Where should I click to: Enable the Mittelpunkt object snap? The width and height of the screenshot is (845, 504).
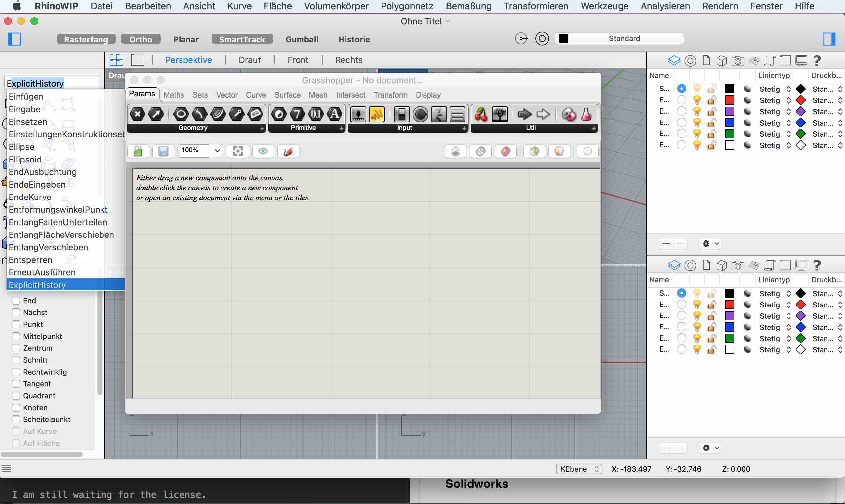point(16,336)
